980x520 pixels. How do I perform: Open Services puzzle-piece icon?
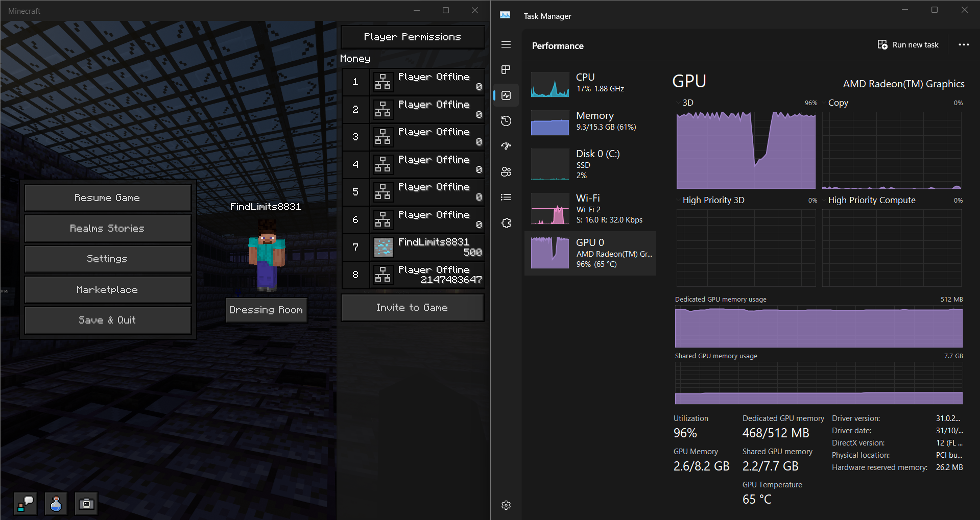point(506,223)
